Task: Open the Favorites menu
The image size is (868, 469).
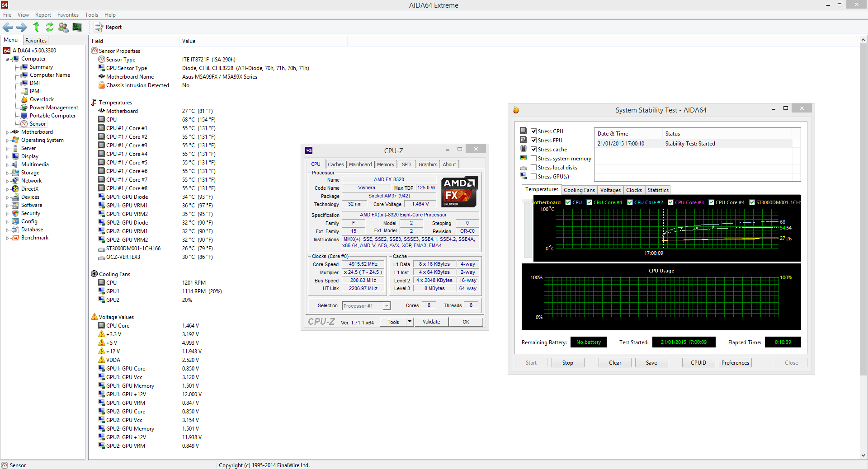Action: [x=68, y=15]
